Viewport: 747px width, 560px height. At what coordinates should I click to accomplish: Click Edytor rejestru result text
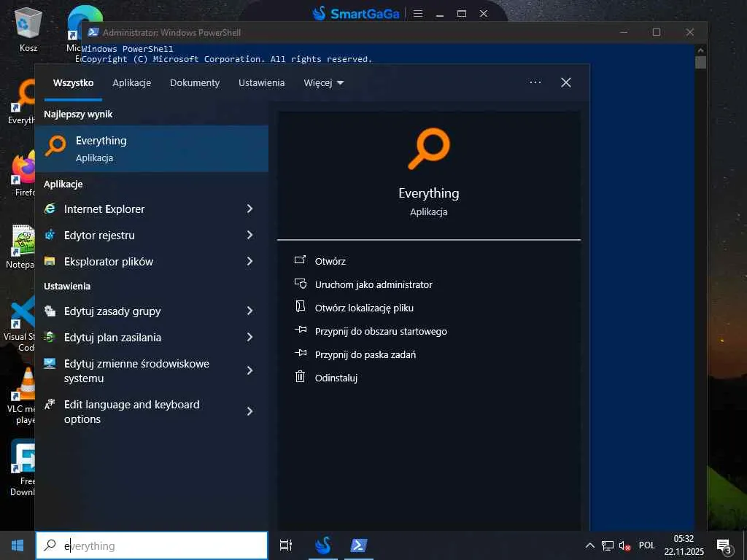pos(99,236)
